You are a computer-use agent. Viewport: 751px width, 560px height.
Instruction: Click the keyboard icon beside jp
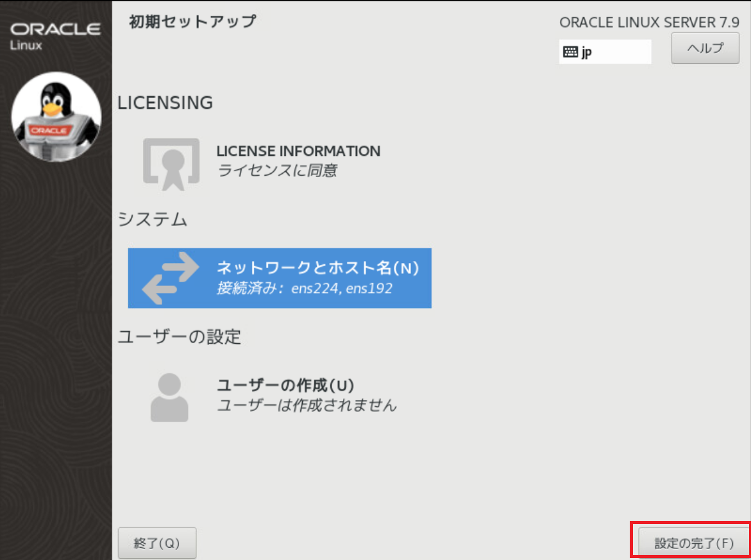[x=570, y=52]
